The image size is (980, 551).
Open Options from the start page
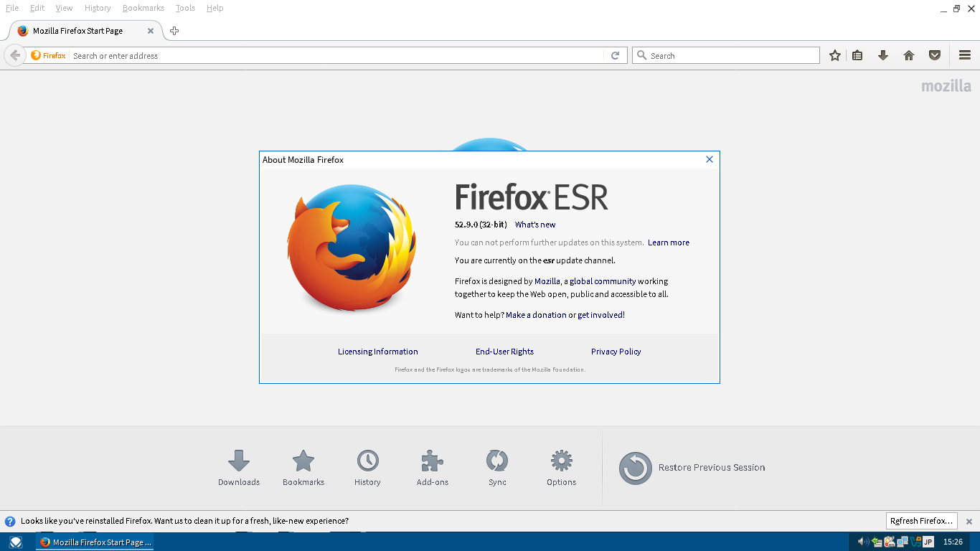point(561,468)
